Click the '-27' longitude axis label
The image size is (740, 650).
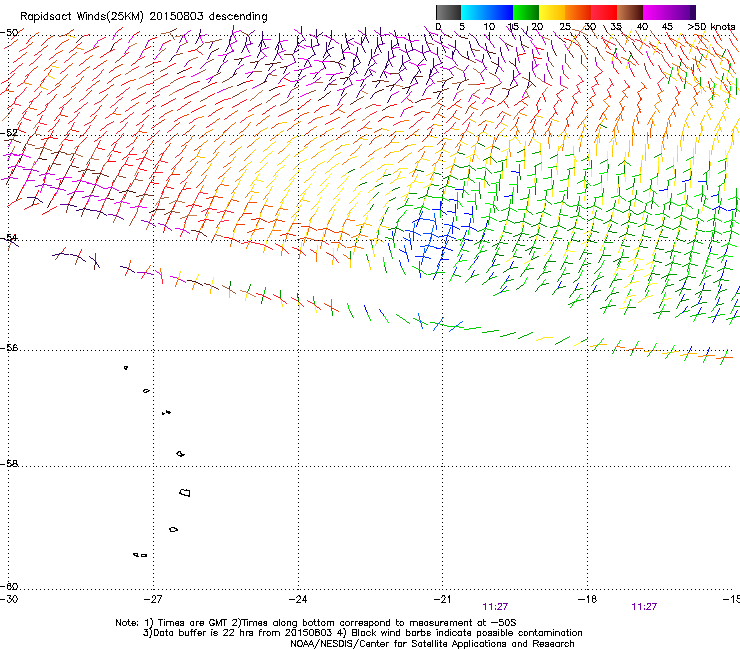153,599
